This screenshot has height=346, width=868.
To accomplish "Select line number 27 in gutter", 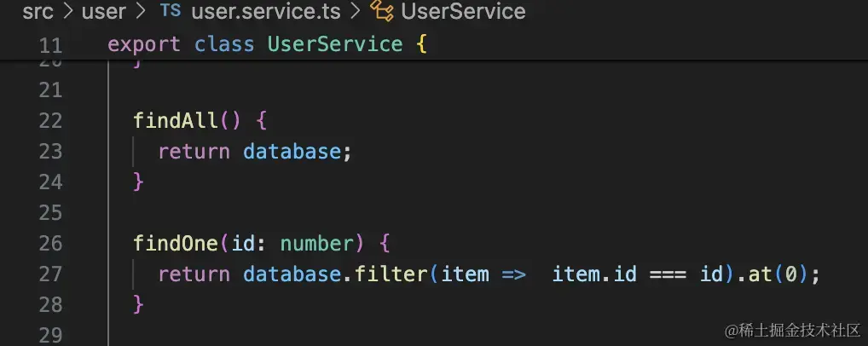I will [50, 274].
